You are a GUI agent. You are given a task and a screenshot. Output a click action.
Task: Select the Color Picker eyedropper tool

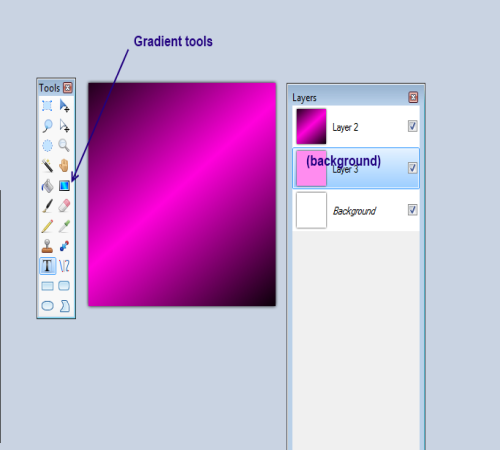64,226
